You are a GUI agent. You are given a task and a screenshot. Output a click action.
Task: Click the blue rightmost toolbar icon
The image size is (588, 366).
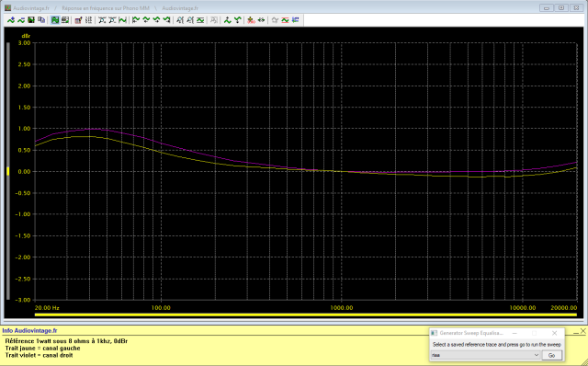296,20
